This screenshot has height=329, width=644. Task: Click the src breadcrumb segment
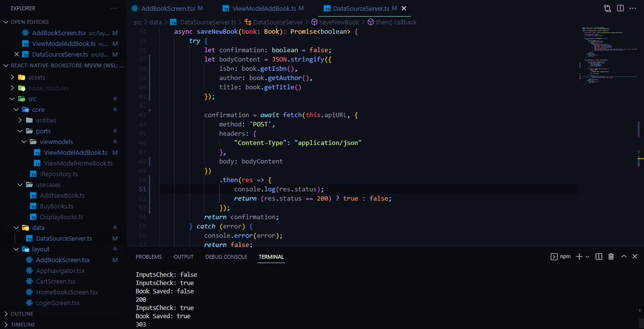coord(137,22)
